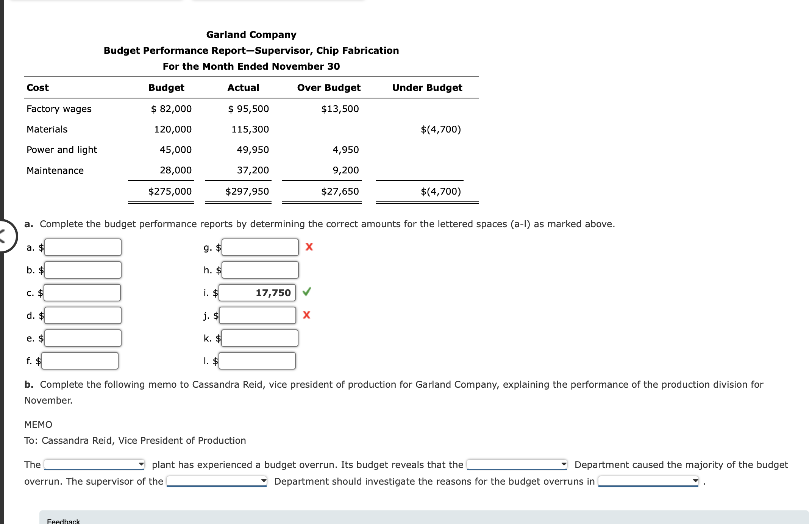Click the e answer field
812x524 pixels.
[83, 338]
